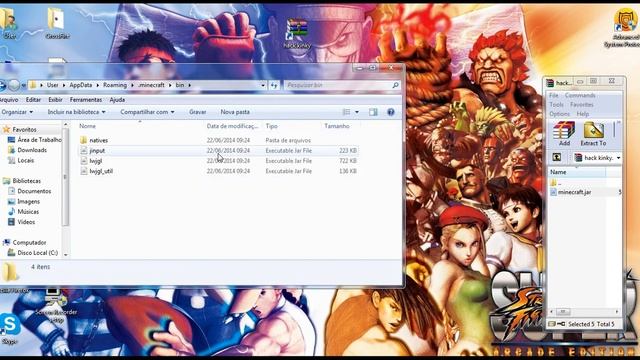Image resolution: width=640 pixels, height=360 pixels.
Task: Open the hack kinky archive on desktop
Action: pyautogui.click(x=297, y=33)
